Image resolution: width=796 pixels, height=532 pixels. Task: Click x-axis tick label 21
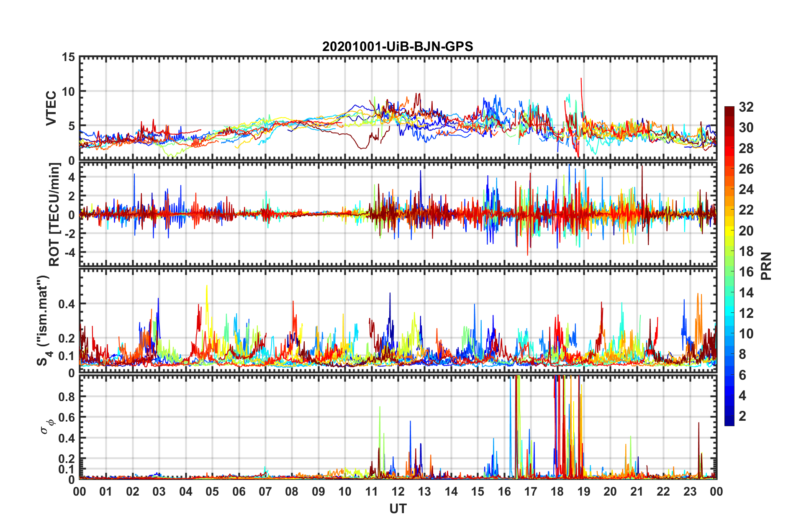coord(637,491)
